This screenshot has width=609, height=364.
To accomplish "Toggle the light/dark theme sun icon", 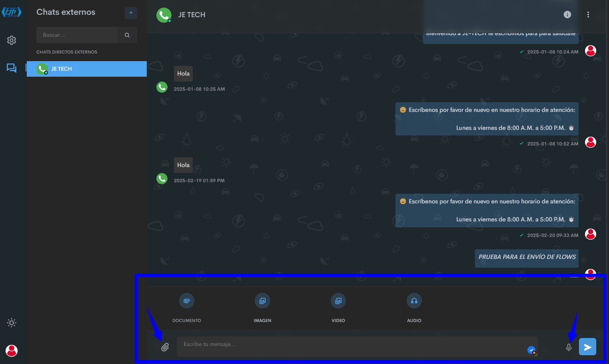I will [12, 322].
